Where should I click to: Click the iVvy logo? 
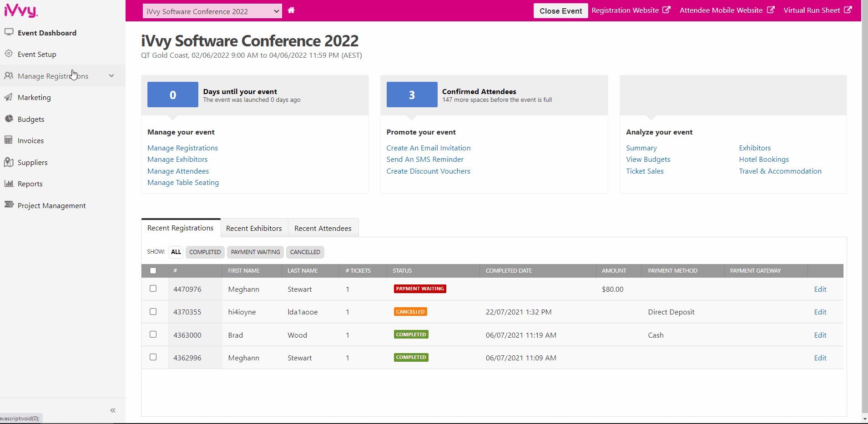pos(20,10)
